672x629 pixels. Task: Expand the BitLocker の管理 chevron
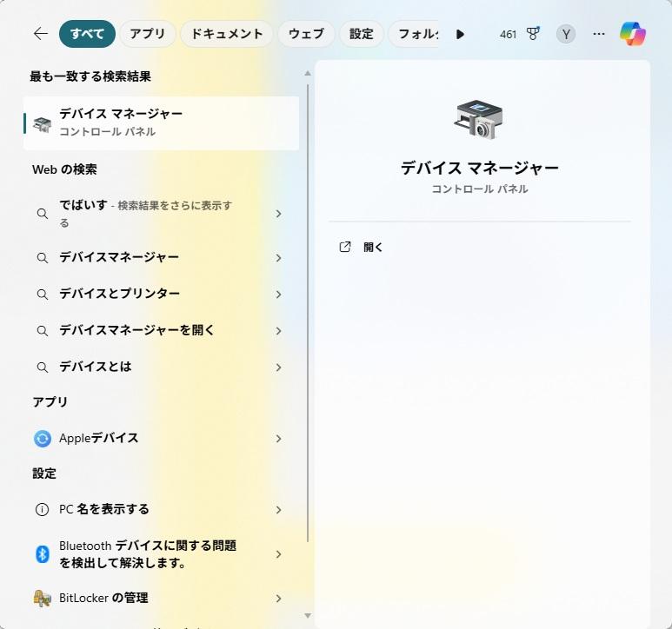pyautogui.click(x=278, y=599)
